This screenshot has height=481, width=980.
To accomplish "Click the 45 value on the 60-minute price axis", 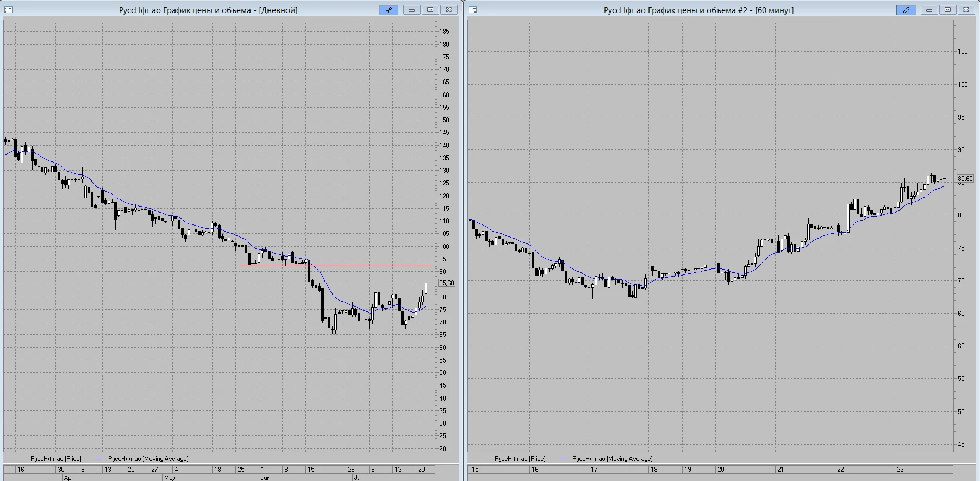I will (x=961, y=445).
